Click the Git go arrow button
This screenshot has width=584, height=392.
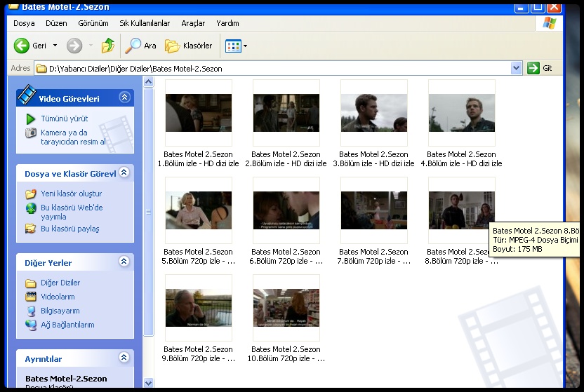coord(534,68)
